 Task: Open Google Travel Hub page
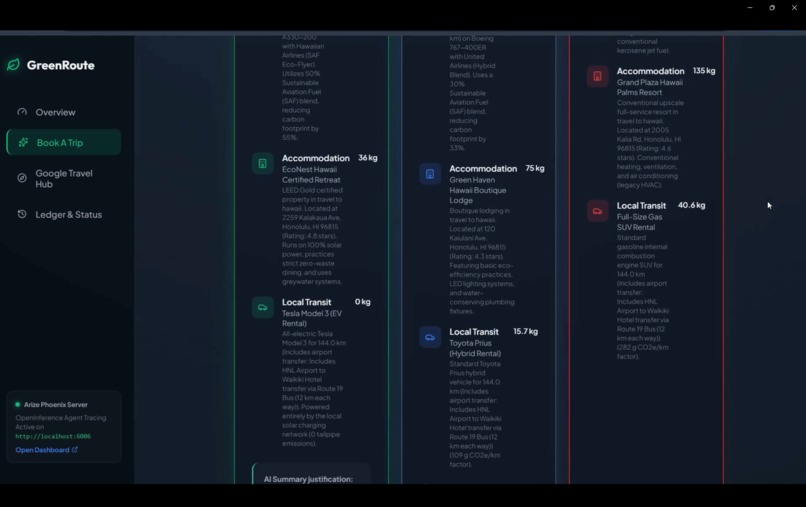64,178
